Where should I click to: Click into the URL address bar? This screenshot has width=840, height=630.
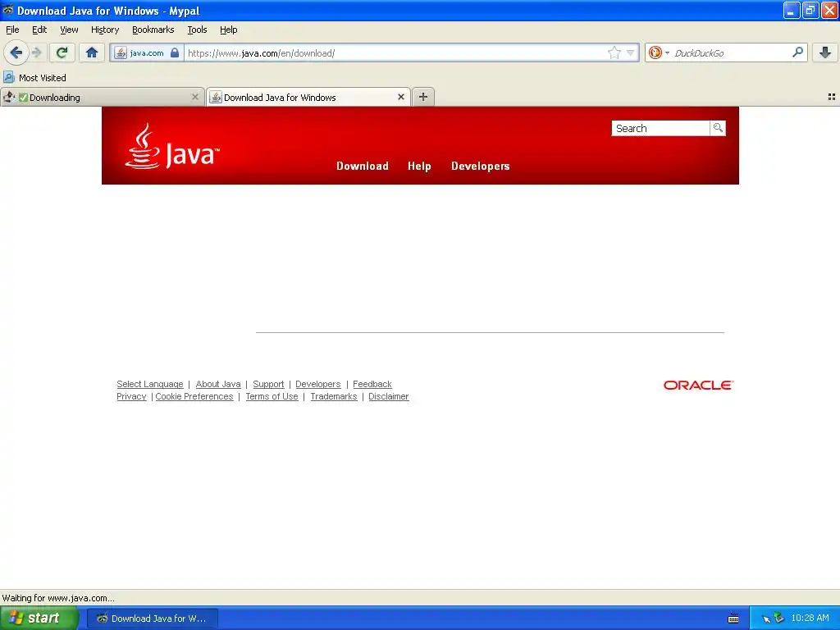(x=396, y=52)
